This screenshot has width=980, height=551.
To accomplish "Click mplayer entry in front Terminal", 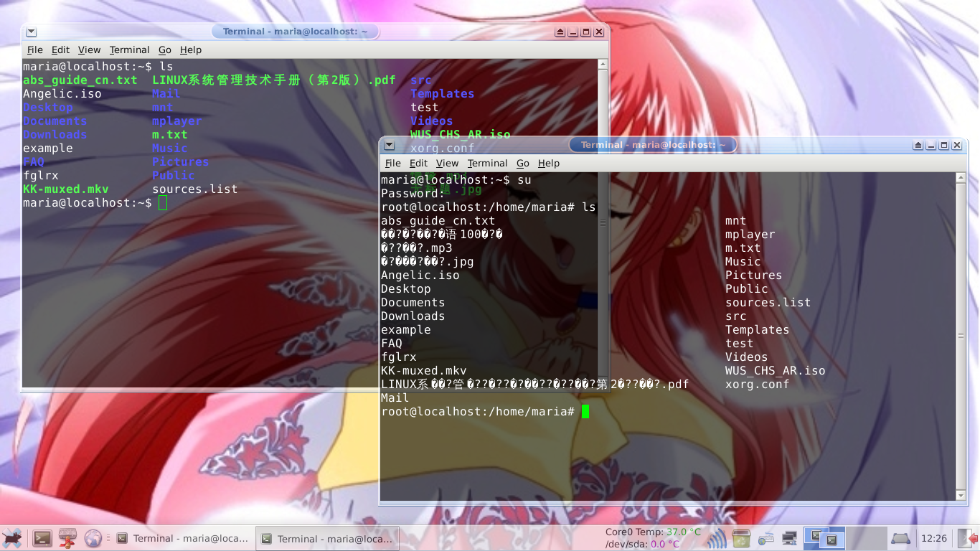I will click(x=750, y=235).
